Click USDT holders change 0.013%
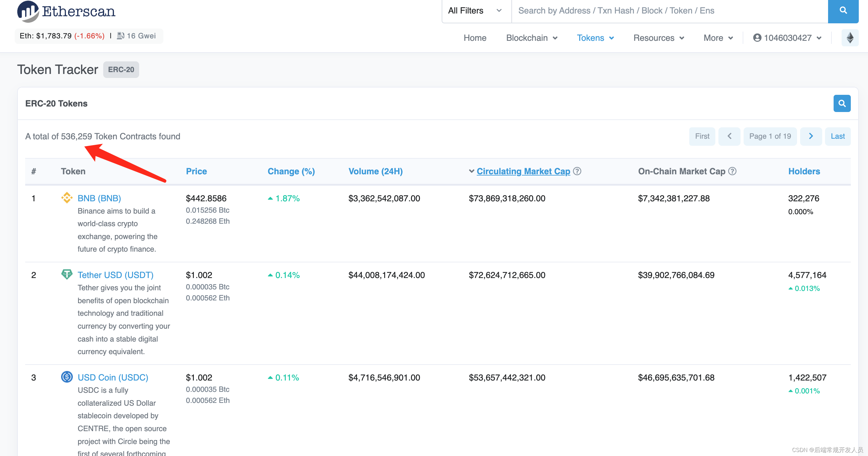Viewport: 868px width, 456px height. pyautogui.click(x=804, y=288)
